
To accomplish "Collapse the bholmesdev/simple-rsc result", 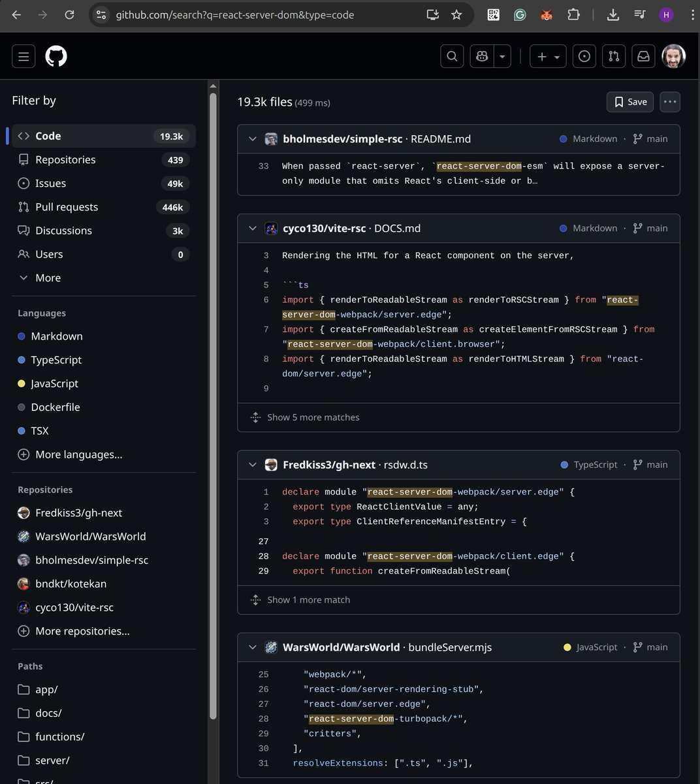I will [x=253, y=139].
